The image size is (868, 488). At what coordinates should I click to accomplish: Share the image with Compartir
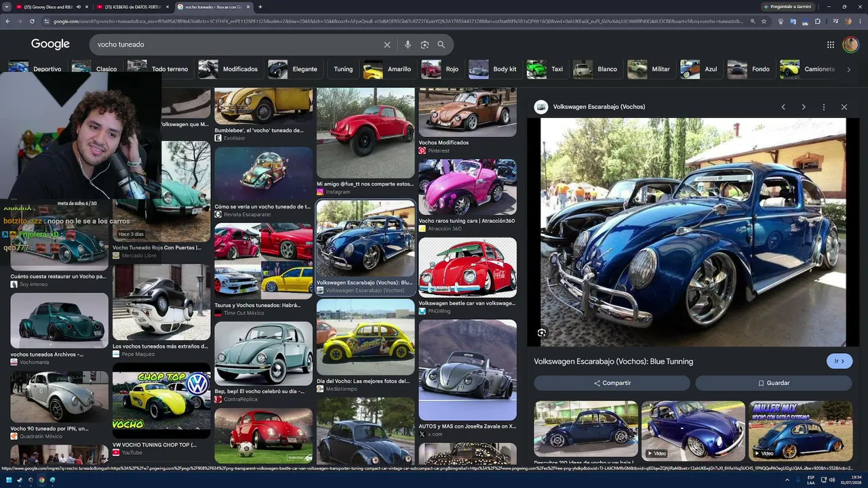(x=612, y=383)
